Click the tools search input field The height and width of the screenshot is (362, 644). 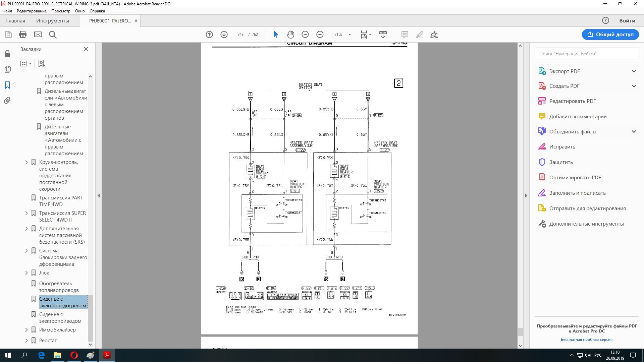(586, 54)
